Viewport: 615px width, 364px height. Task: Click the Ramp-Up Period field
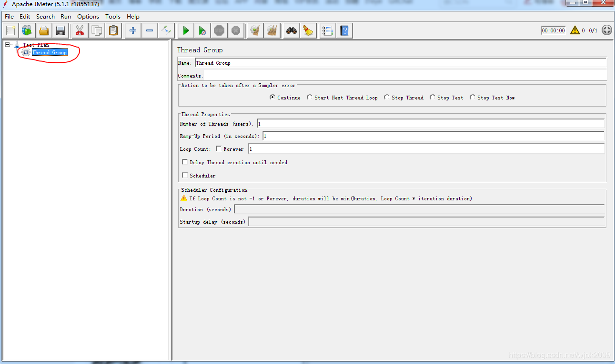(x=433, y=136)
